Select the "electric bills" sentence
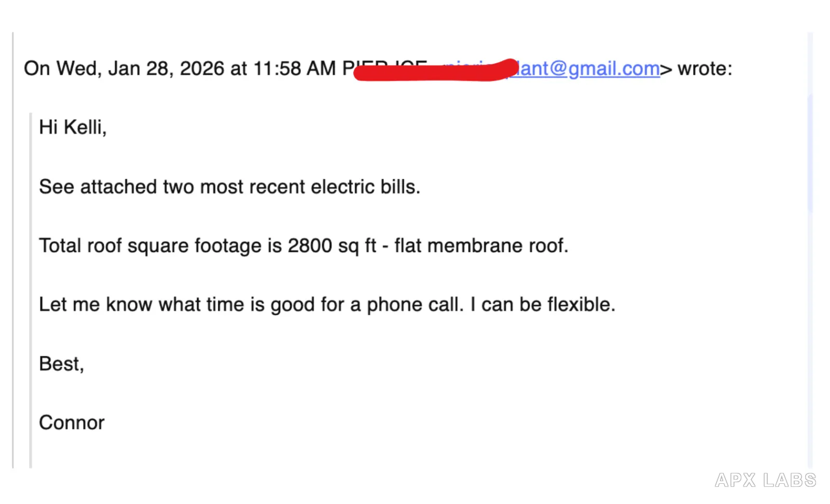The height and width of the screenshot is (504, 830). coord(229,187)
